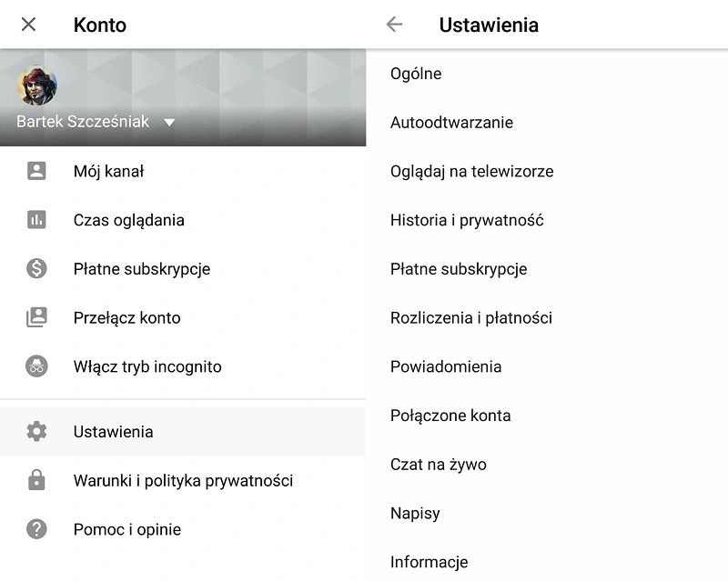Close the Konto panel with the X
This screenshot has width=728, height=581.
coord(28,25)
